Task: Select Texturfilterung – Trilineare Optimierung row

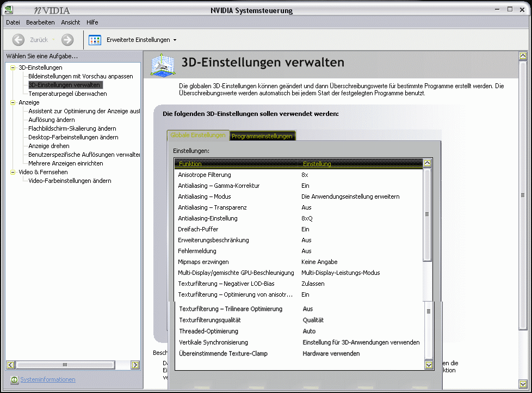Action: (x=300, y=309)
